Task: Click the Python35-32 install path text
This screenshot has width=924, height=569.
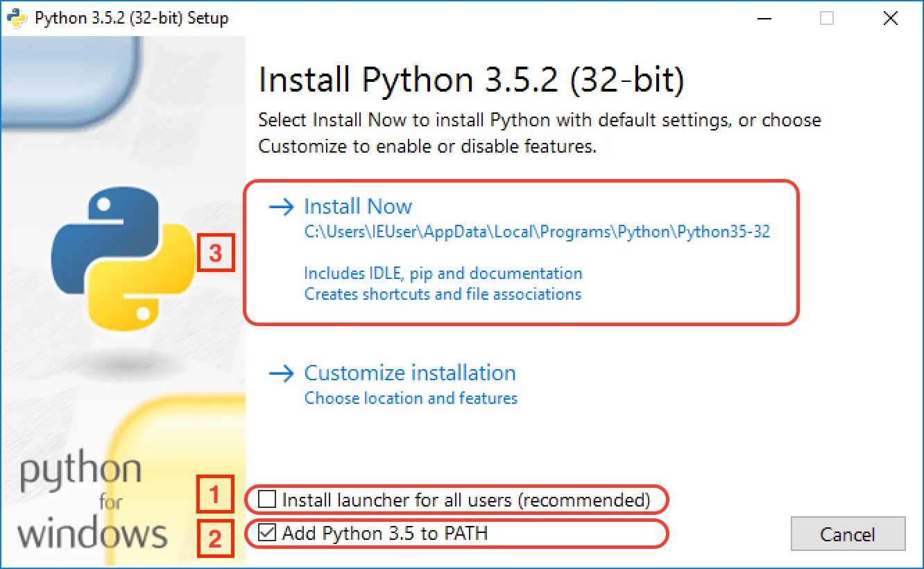Action: coord(537,232)
